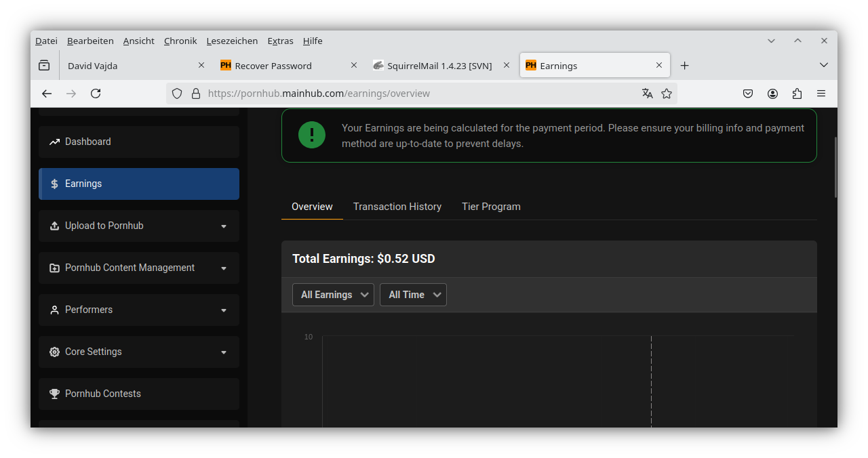
Task: Open the Lesezeichen menu
Action: [232, 41]
